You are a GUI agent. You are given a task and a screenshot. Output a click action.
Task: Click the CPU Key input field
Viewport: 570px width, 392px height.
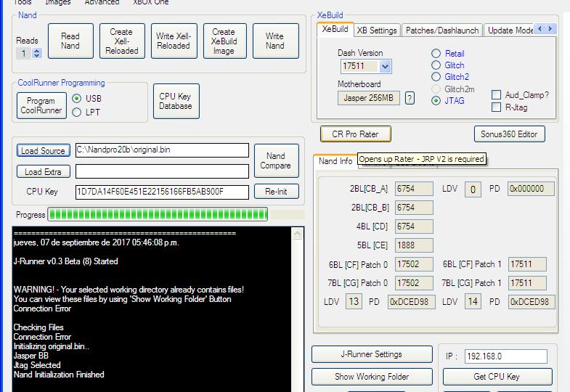[161, 192]
